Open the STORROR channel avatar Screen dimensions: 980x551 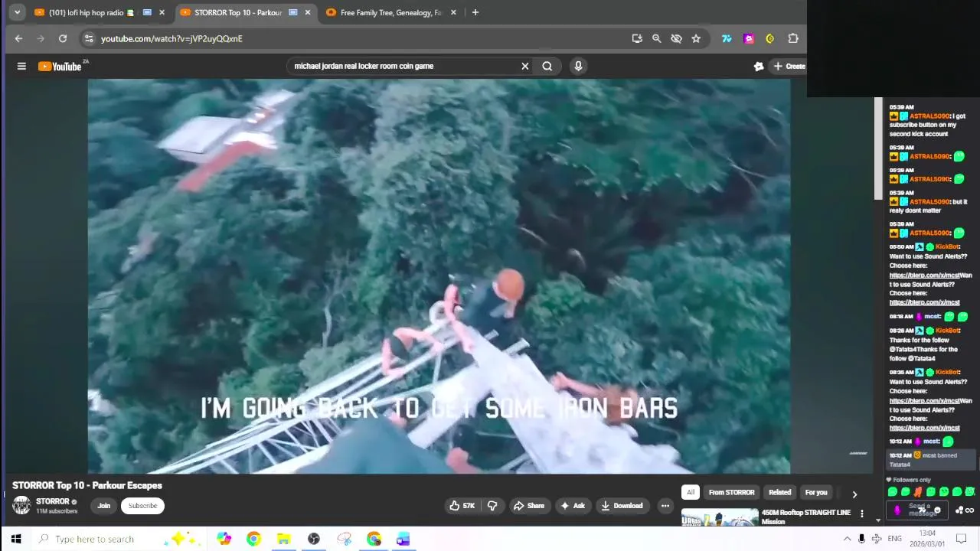tap(21, 505)
